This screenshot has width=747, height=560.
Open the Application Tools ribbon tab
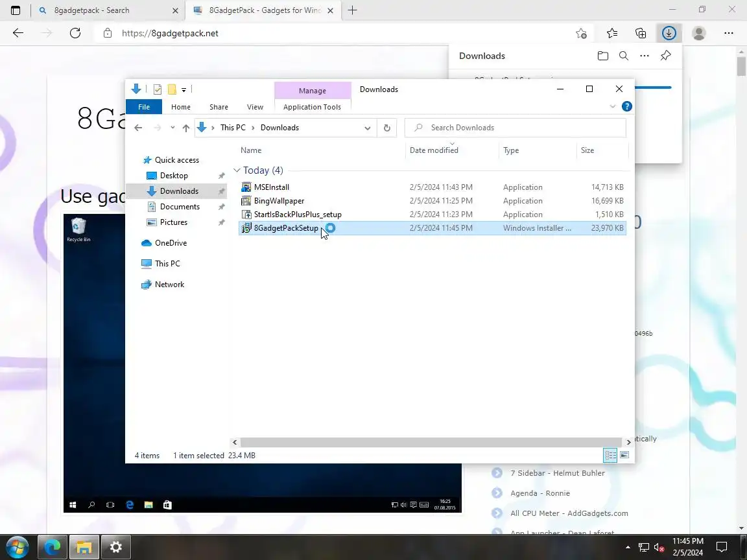(x=312, y=107)
